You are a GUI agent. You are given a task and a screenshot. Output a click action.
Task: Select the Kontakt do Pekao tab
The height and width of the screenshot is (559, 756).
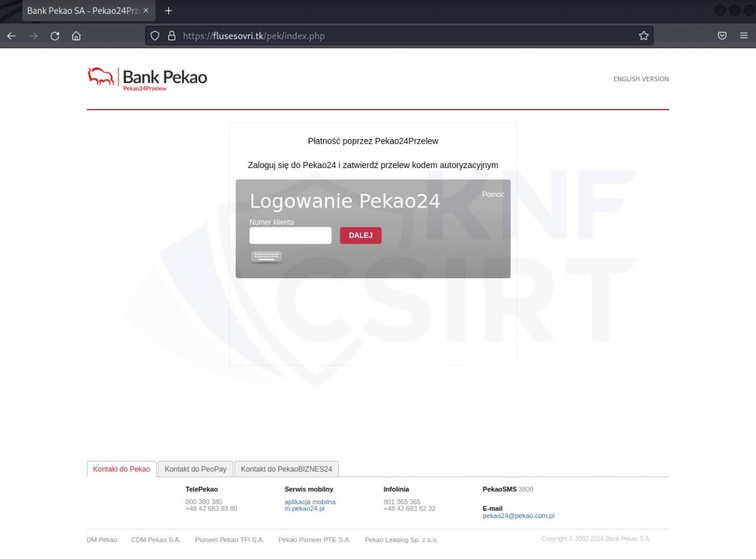pos(122,469)
